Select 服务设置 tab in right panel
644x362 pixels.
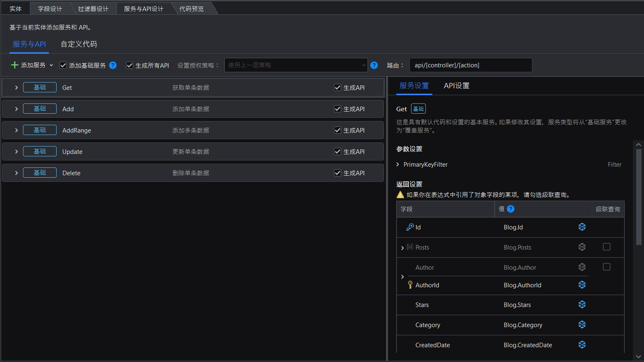[414, 85]
